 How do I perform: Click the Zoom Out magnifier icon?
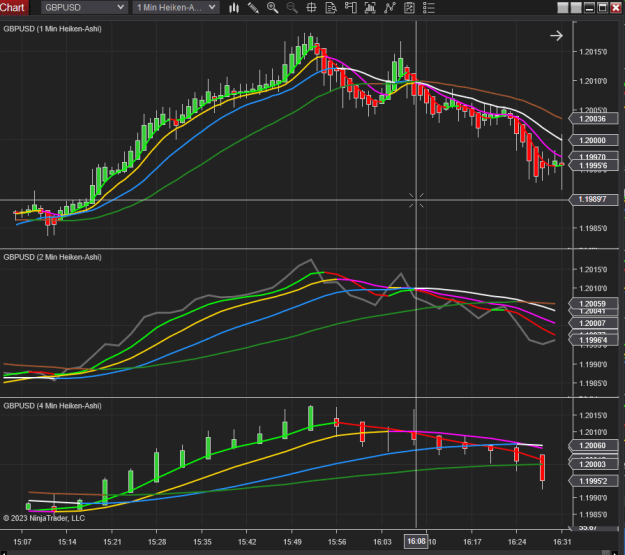tap(292, 8)
